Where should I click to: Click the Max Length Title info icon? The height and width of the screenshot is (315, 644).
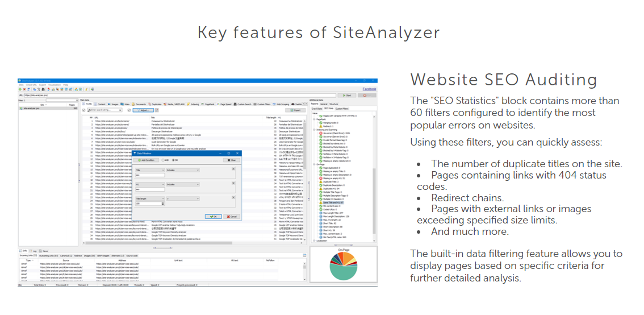click(x=321, y=213)
